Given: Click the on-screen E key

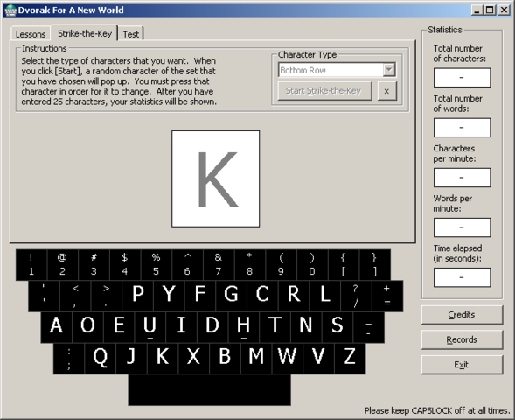Looking at the screenshot, I should (x=119, y=327).
